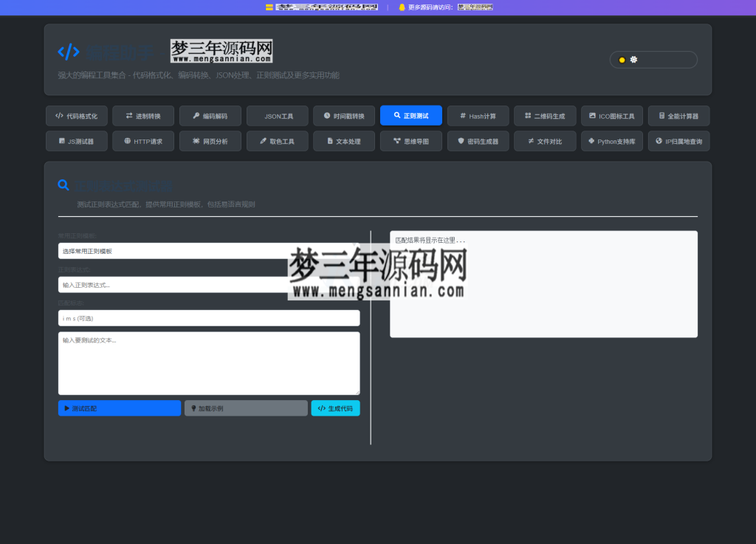Screen dimensions: 756x544
Task: Click the 测试匹配 button
Action: (x=119, y=407)
